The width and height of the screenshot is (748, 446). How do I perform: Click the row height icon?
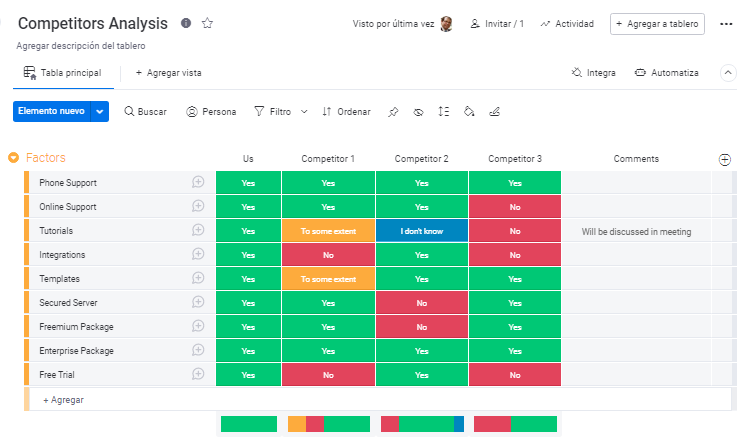click(x=444, y=112)
